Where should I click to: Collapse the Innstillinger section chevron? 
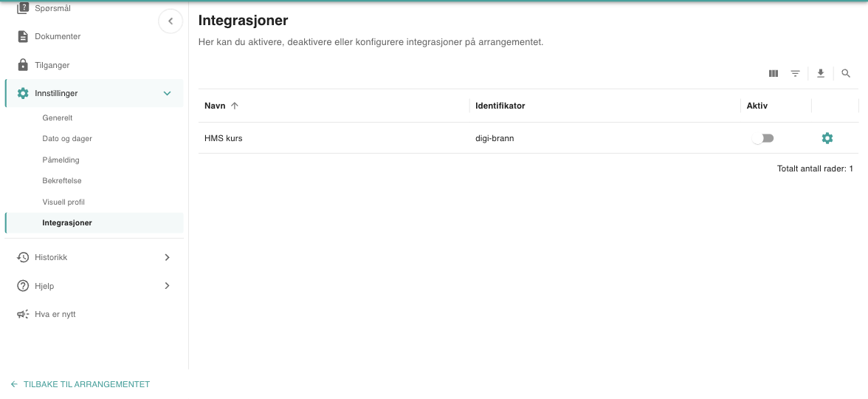click(167, 93)
